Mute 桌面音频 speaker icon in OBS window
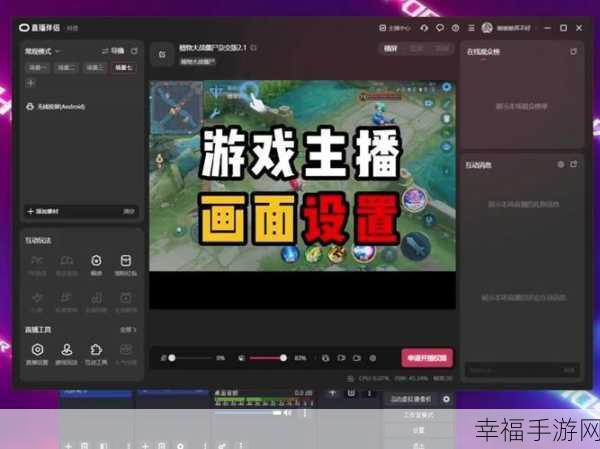 tap(288, 413)
